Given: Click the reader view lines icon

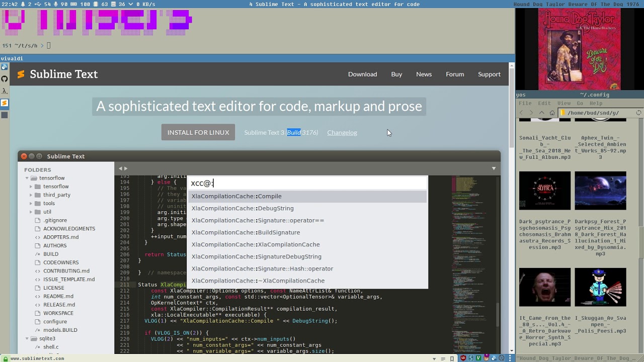Looking at the screenshot, I should pyautogui.click(x=443, y=358).
